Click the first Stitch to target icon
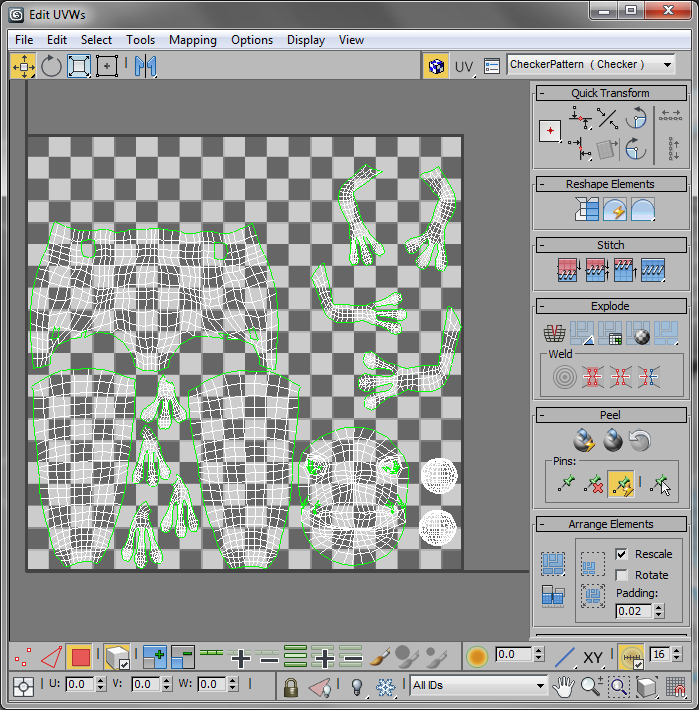The width and height of the screenshot is (699, 710). point(568,270)
